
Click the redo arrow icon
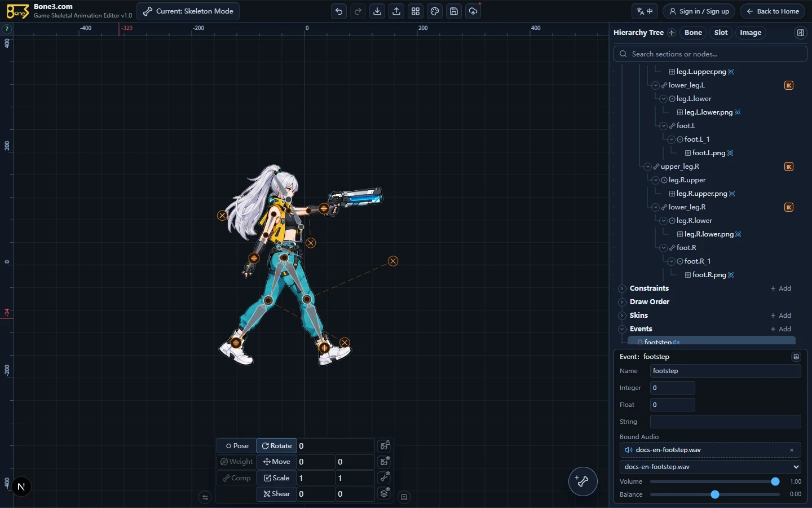point(358,11)
